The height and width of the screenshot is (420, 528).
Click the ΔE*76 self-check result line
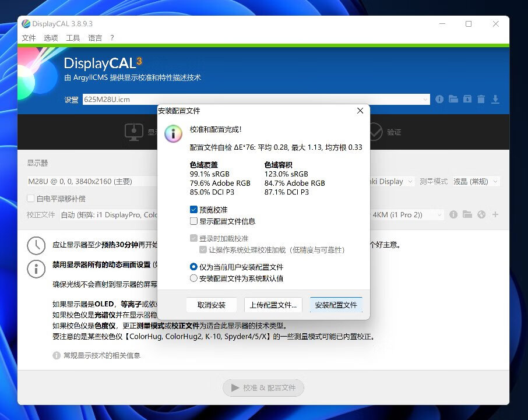[276, 147]
